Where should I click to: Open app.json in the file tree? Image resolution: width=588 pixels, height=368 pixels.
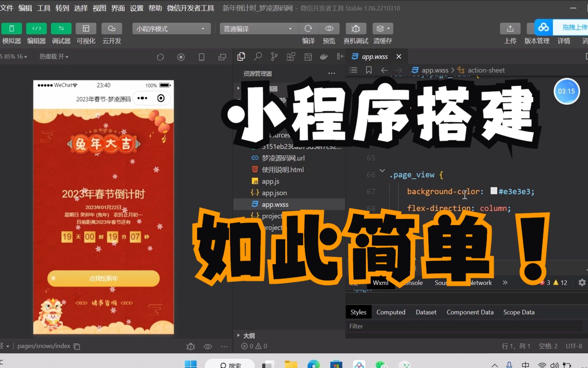click(274, 193)
